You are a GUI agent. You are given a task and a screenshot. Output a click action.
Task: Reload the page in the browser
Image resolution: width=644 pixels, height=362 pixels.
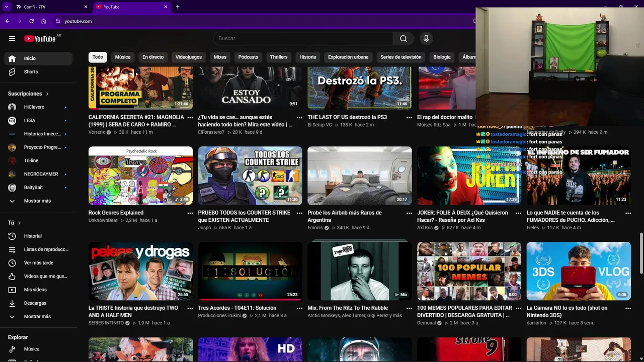pyautogui.click(x=32, y=21)
